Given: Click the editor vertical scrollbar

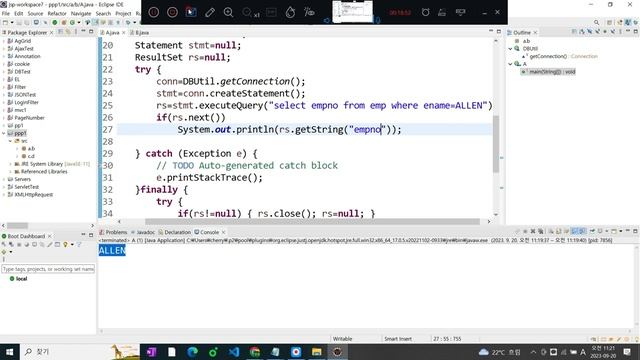Looking at the screenshot, I should [496, 144].
